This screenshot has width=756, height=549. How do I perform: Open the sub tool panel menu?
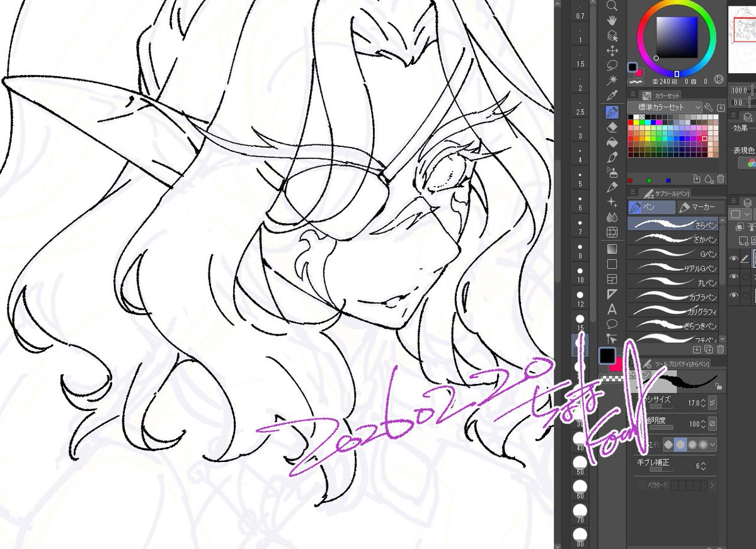tap(632, 192)
